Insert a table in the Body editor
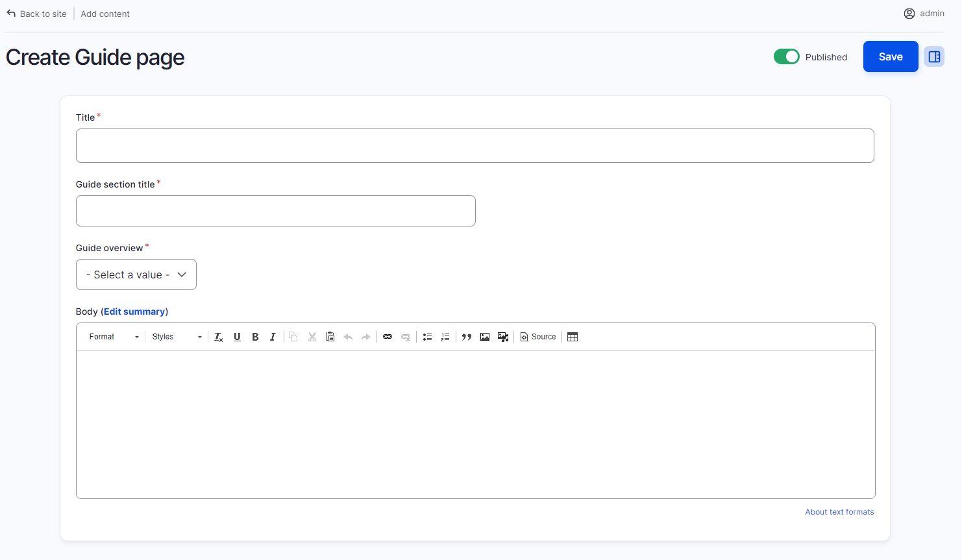The height and width of the screenshot is (560, 962). [573, 337]
